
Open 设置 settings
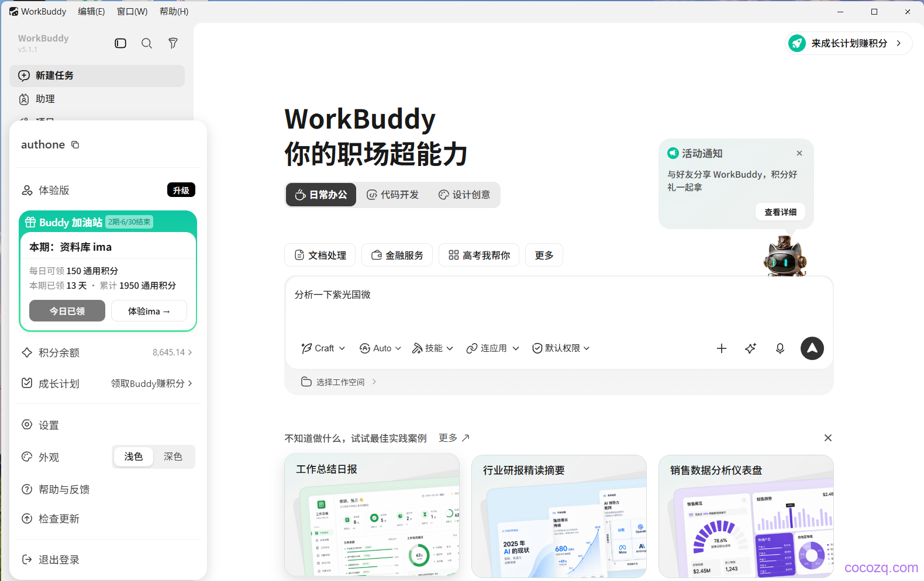point(107,425)
